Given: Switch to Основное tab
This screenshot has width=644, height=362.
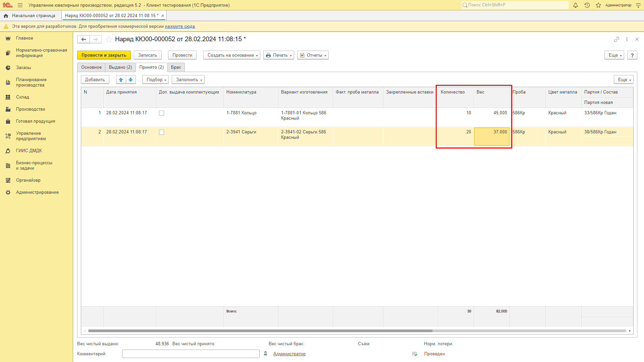Looking at the screenshot, I should coord(91,67).
